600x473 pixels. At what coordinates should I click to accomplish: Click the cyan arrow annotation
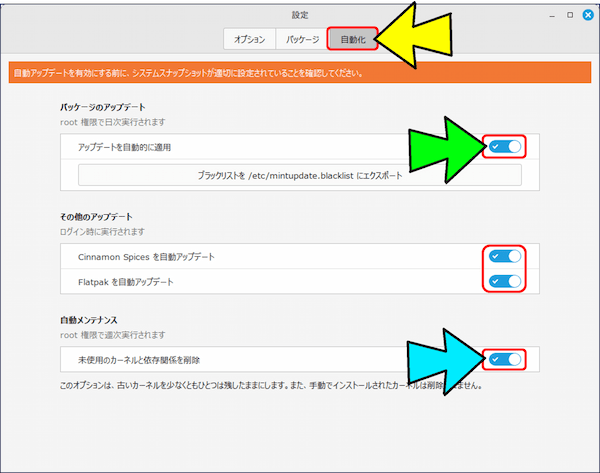(x=445, y=360)
